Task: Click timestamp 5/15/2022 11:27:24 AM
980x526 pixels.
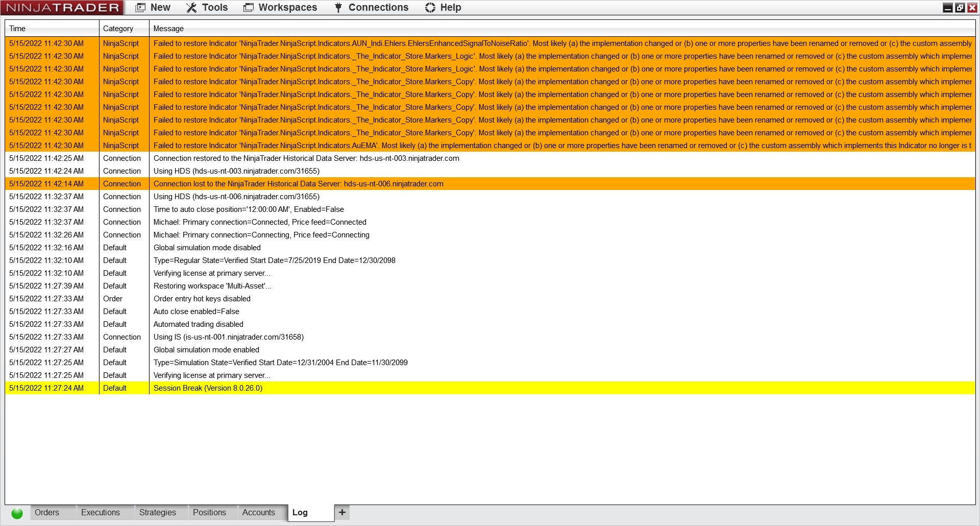Action: coord(46,388)
